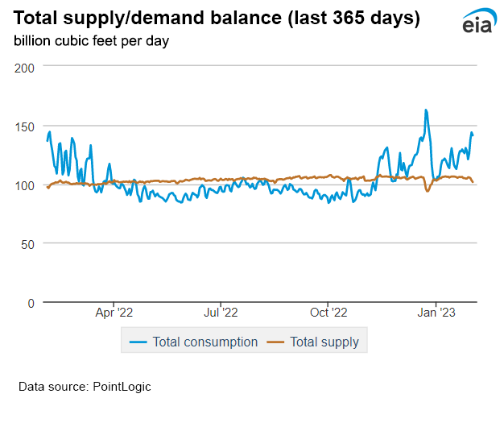504x427 pixels.
Task: Click the 'Data source: PointLogic' text
Action: pos(85,387)
